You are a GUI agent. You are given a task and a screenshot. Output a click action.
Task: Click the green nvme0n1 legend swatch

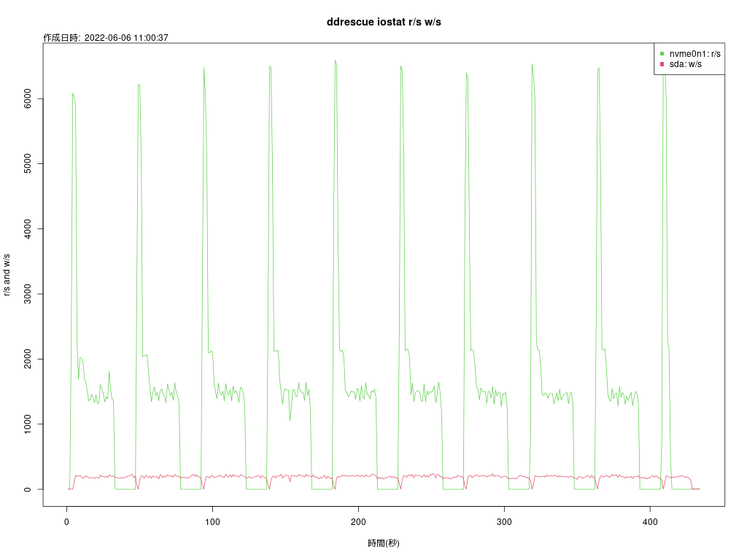point(662,54)
